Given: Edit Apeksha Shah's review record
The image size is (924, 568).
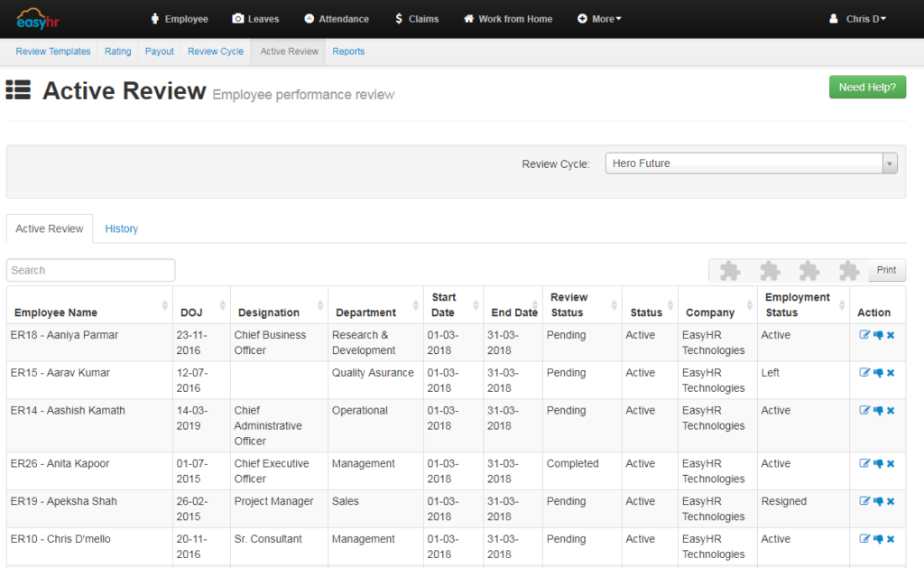Looking at the screenshot, I should click(865, 501).
